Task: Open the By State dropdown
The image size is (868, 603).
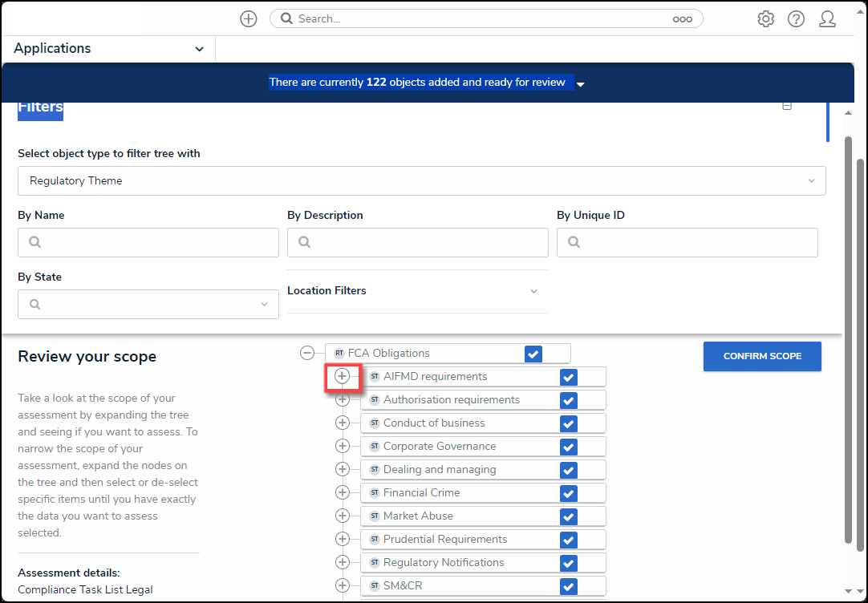Action: (x=148, y=305)
